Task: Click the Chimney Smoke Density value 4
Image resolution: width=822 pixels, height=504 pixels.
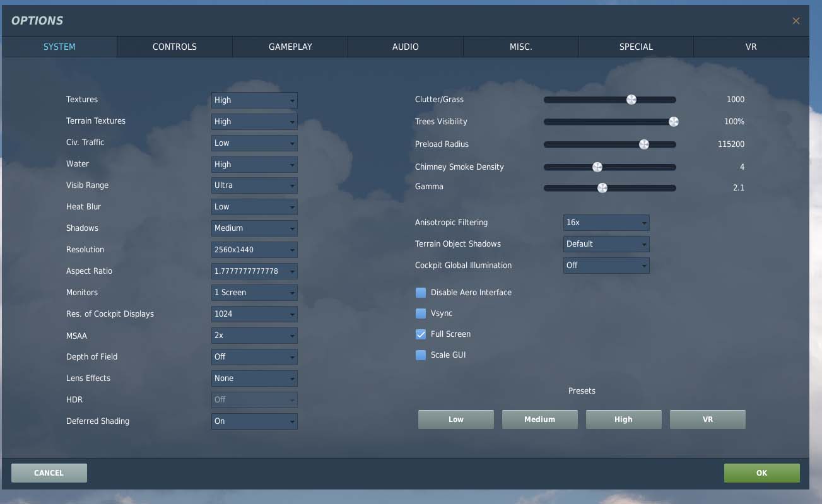Action: click(743, 167)
